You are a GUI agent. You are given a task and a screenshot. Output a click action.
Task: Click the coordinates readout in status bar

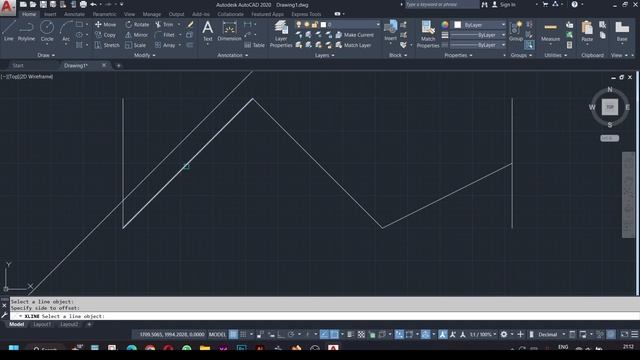pyautogui.click(x=172, y=335)
